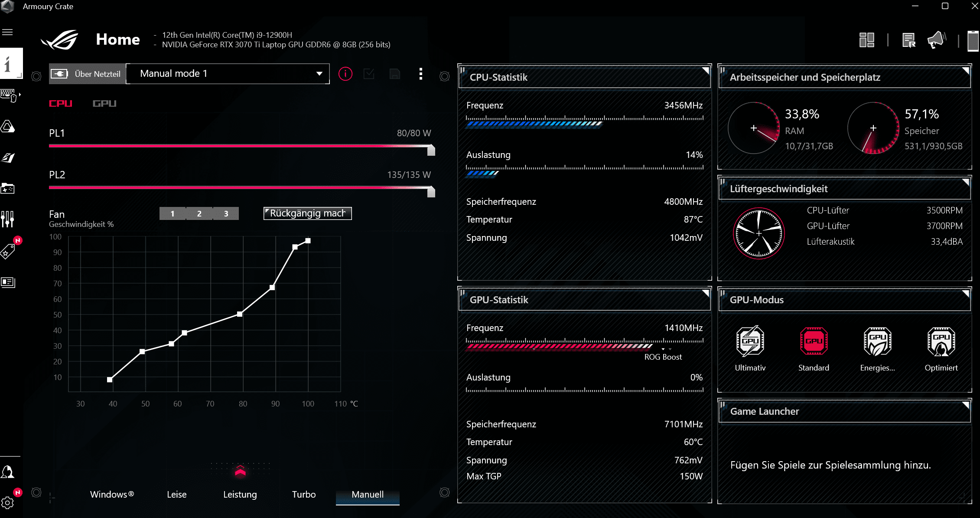Click the red info icon next to mode dropdown
This screenshot has height=518, width=980.
pos(345,74)
